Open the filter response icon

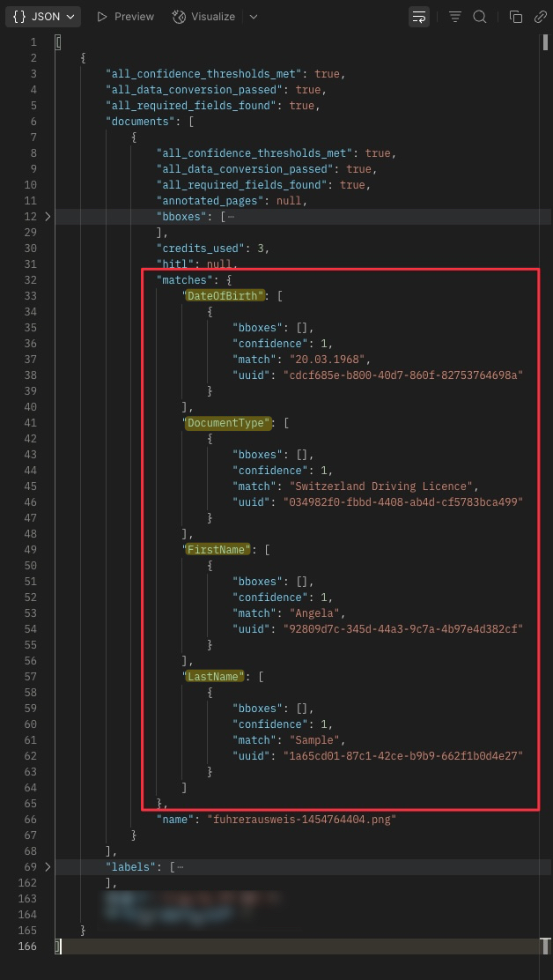click(x=455, y=17)
